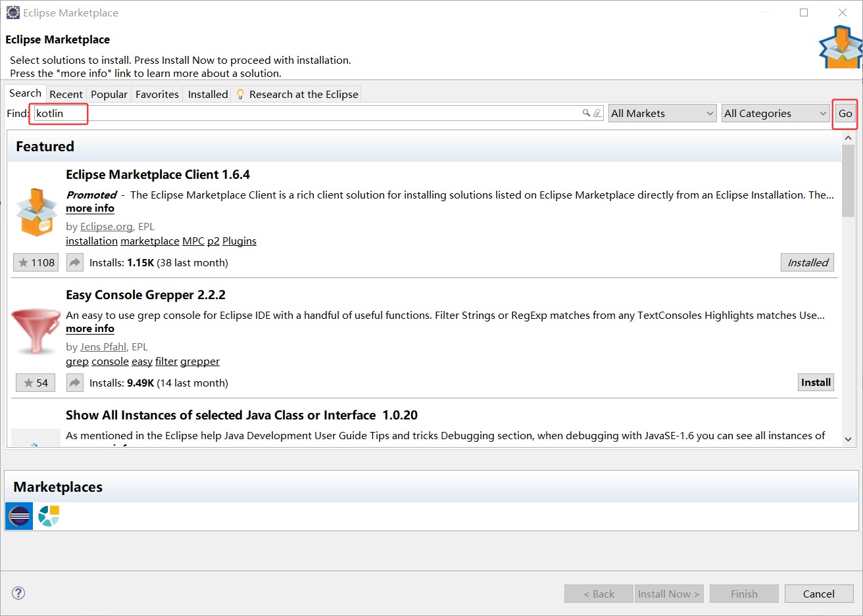This screenshot has height=616, width=863.
Task: Open more info for Easy Console Grepper
Action: 90,329
